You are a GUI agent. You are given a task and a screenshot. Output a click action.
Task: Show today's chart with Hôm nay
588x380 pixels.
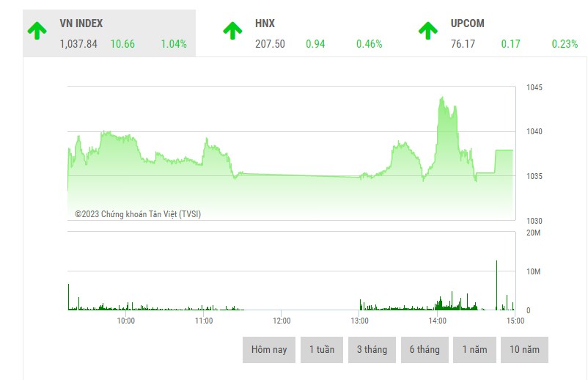269,350
